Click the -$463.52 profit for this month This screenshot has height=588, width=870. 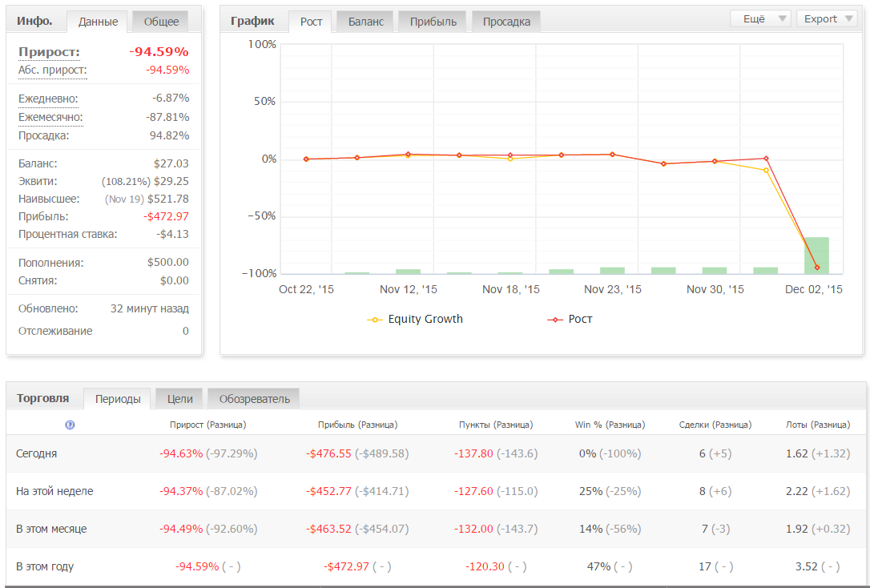[x=328, y=530]
